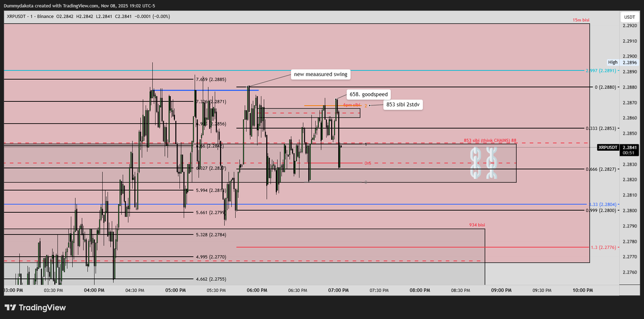The width and height of the screenshot is (644, 319).
Task: Click the teal 2.997 (2.2891) level label
Action: tap(602, 70)
